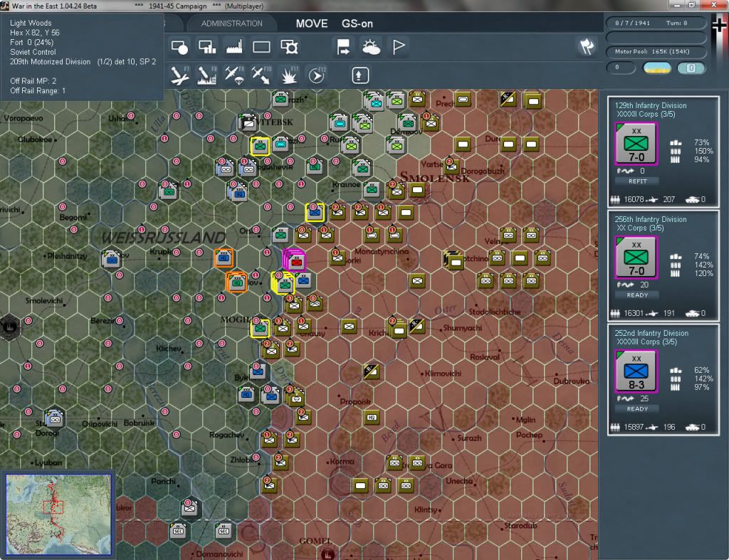Click the 16078 manpower value for 129th
This screenshot has height=560, width=729.
coord(634,199)
